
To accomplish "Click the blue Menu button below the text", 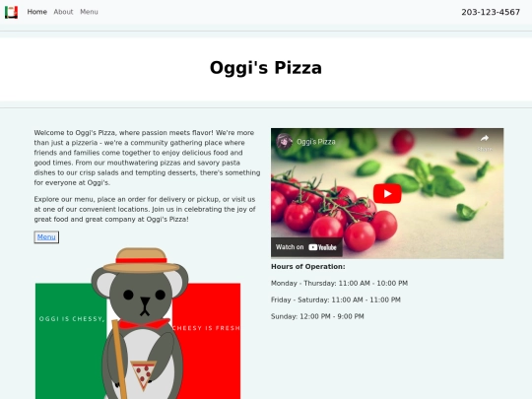I will pos(46,237).
